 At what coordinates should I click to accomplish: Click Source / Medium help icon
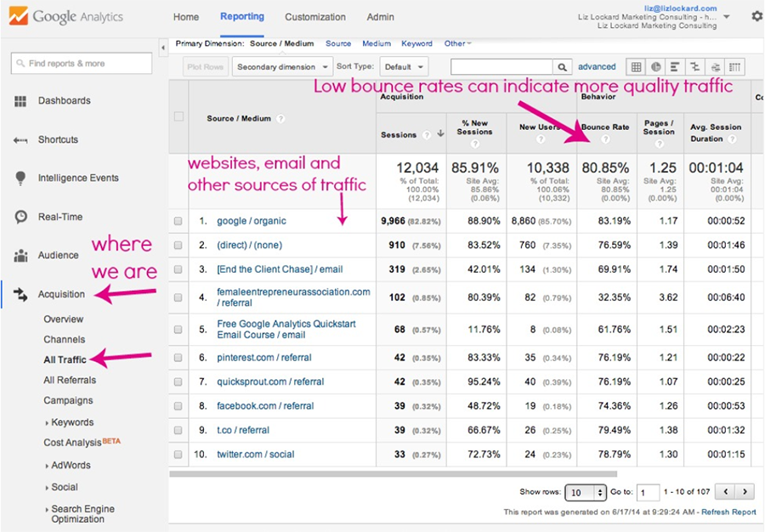tap(280, 118)
